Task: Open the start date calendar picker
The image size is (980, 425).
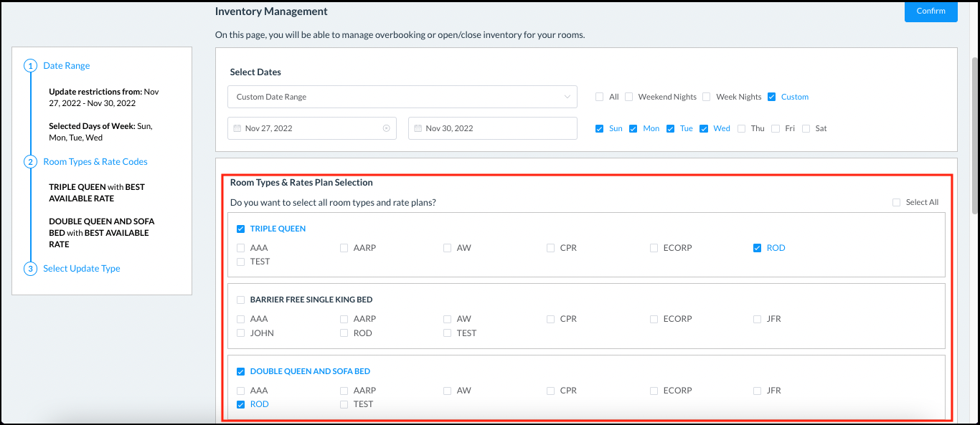Action: tap(237, 128)
